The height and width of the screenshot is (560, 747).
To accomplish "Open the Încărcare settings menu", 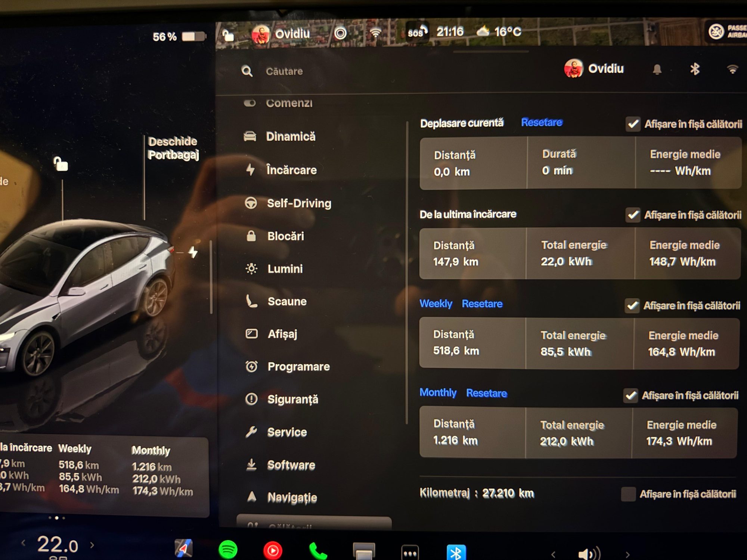I will 291,170.
